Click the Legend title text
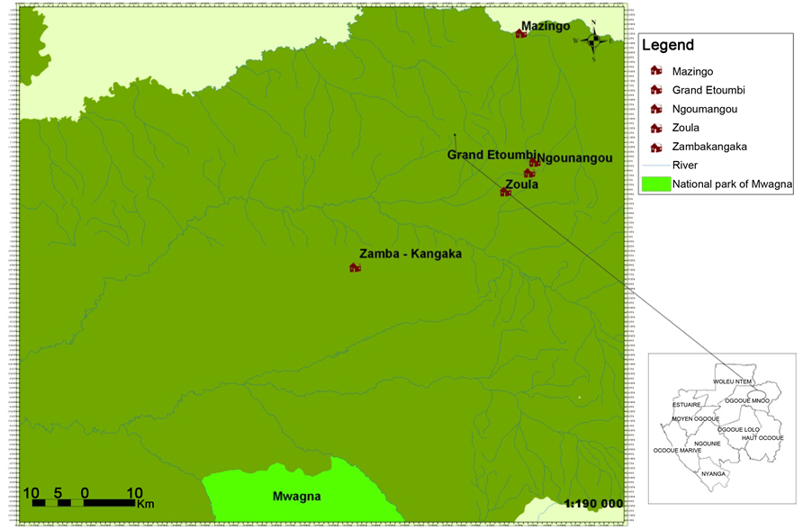 point(667,46)
